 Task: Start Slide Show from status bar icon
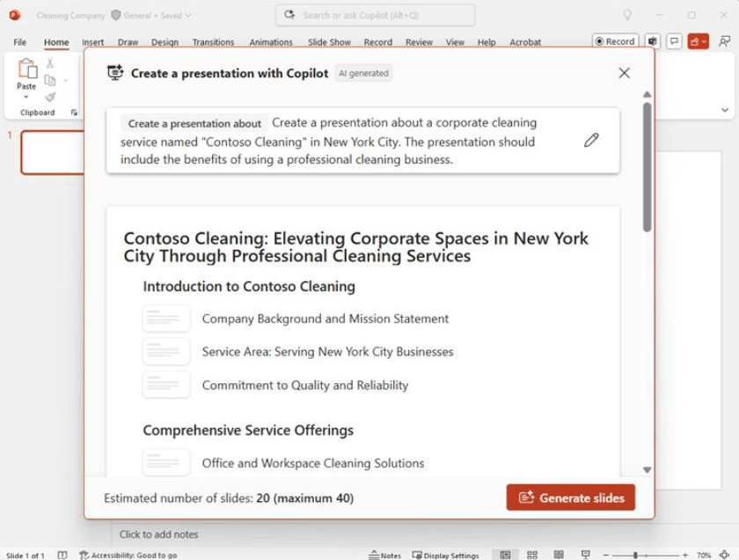[585, 555]
